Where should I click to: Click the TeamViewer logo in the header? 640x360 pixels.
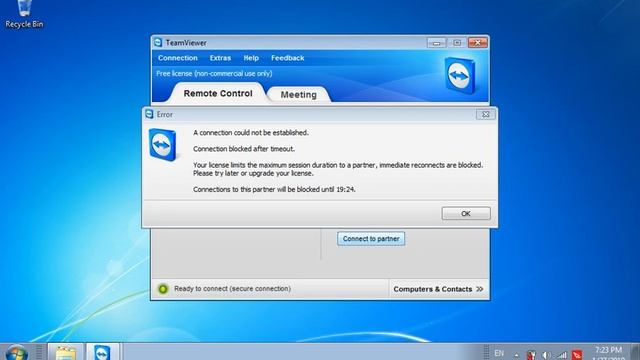pos(460,76)
